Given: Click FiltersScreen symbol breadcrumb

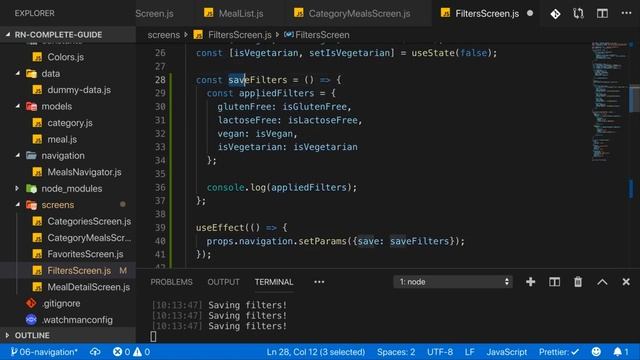Looking at the screenshot, I should pos(322,35).
